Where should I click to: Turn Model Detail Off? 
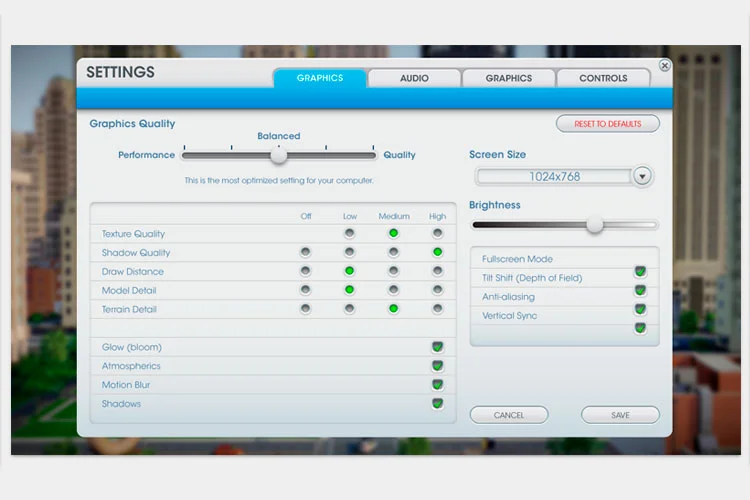(305, 289)
